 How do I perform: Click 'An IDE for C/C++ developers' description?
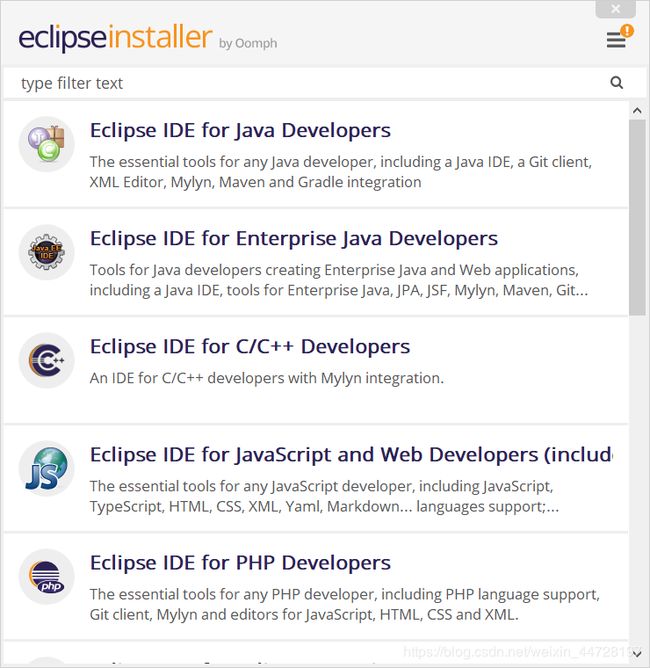pos(267,378)
